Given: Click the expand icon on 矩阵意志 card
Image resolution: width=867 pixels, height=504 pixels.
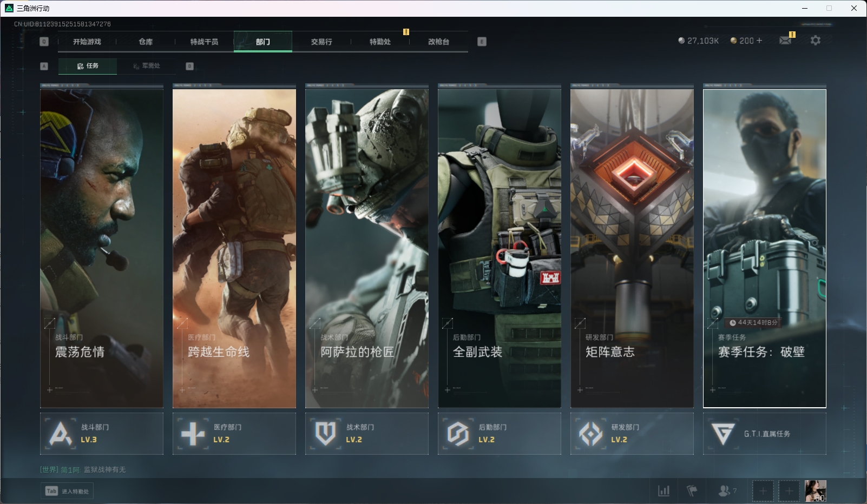Looking at the screenshot, I should 580,323.
